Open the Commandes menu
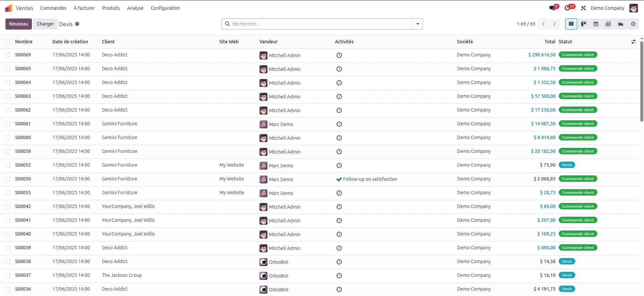644x296 pixels. (x=53, y=8)
